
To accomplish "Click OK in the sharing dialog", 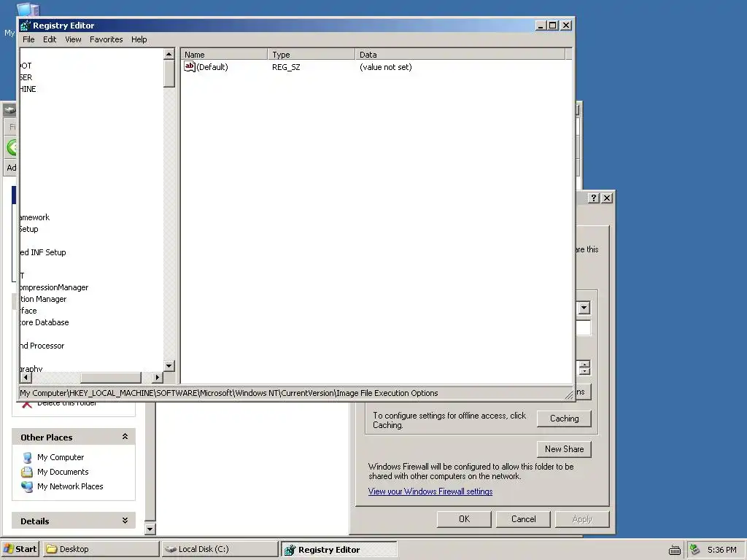I will click(464, 519).
